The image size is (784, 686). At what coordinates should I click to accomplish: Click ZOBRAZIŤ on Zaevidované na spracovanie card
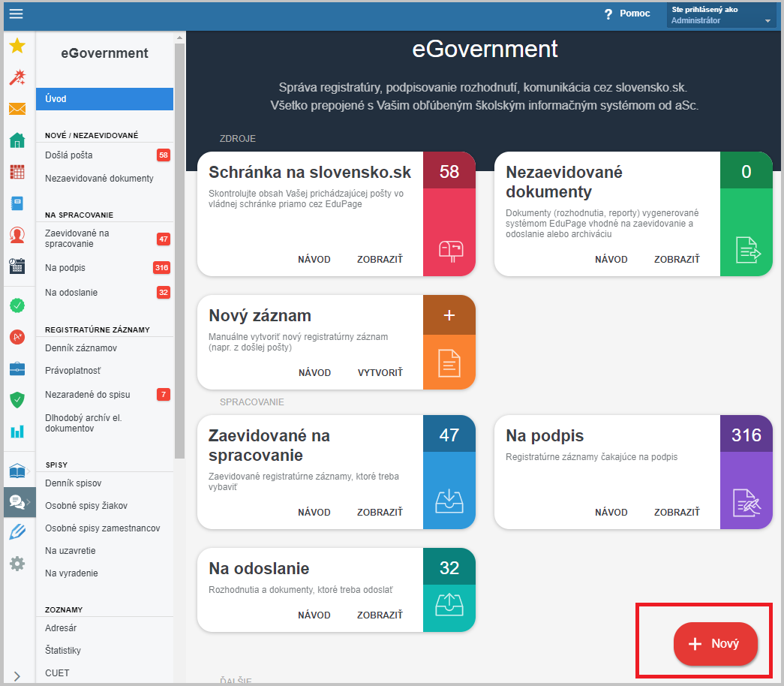click(380, 513)
